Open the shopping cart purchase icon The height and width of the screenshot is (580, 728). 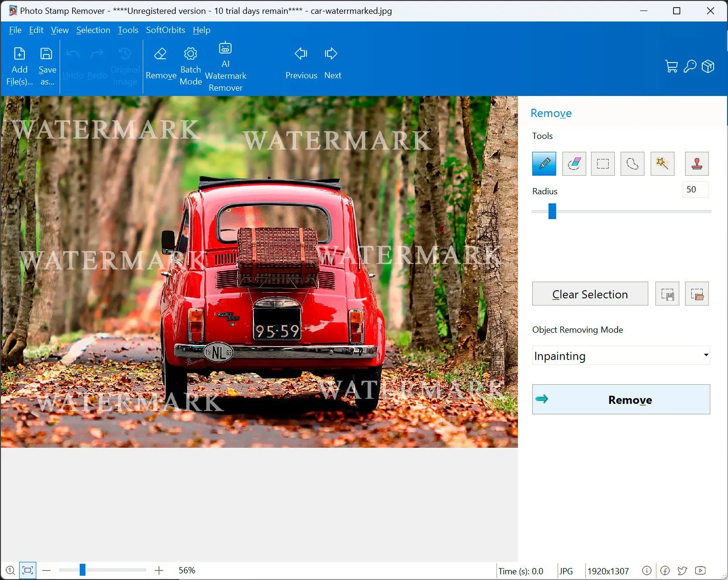pyautogui.click(x=672, y=66)
